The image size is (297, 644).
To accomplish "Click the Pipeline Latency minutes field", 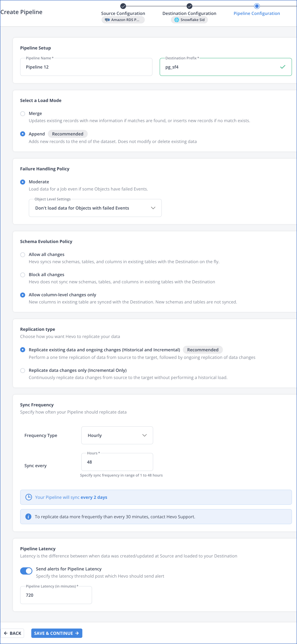I will tap(56, 595).
